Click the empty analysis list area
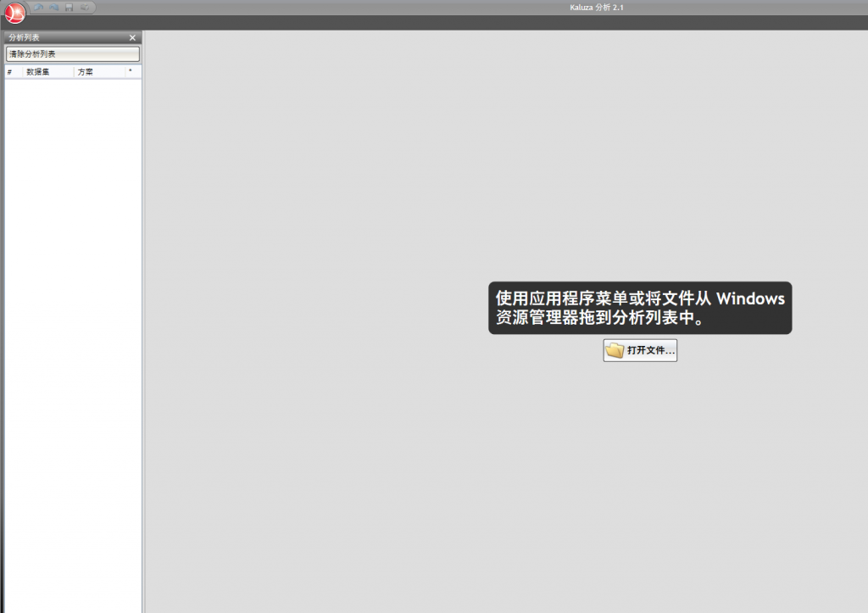 [72, 339]
